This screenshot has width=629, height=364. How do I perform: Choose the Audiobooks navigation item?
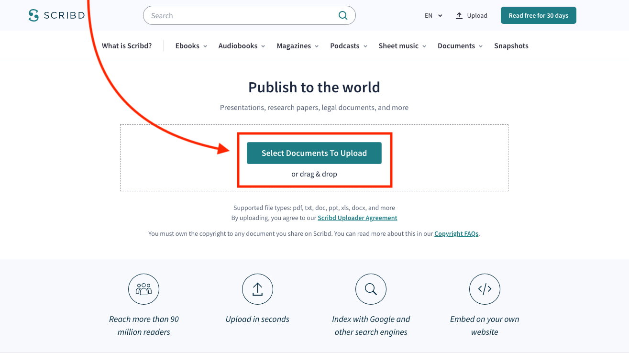tap(241, 45)
